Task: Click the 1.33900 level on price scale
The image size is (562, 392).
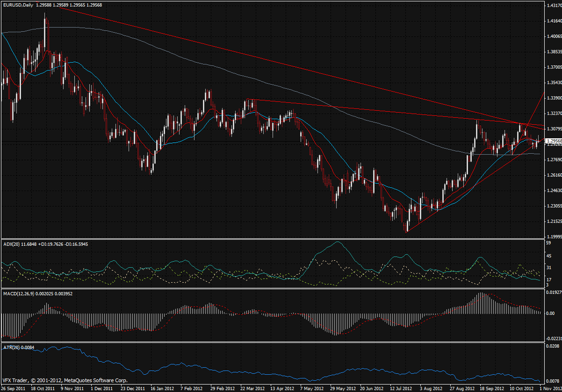Action: click(553, 98)
